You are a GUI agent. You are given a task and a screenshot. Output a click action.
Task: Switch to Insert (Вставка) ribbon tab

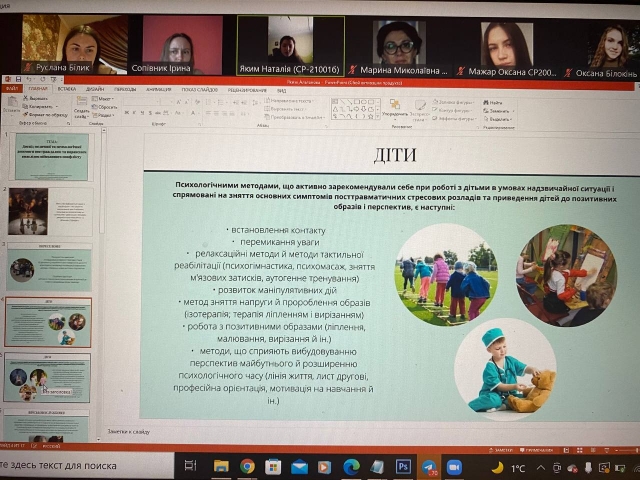(x=67, y=89)
